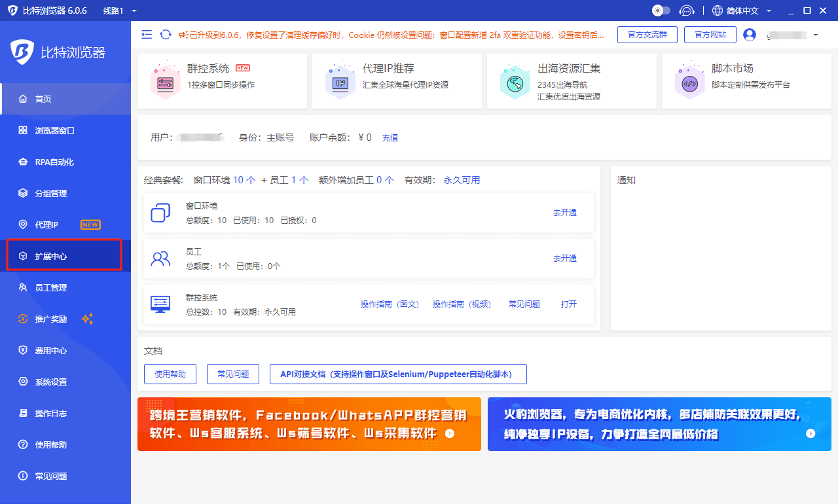Click 常见问题 link in 群控系统 row
Image resolution: width=838 pixels, height=504 pixels.
tap(524, 304)
